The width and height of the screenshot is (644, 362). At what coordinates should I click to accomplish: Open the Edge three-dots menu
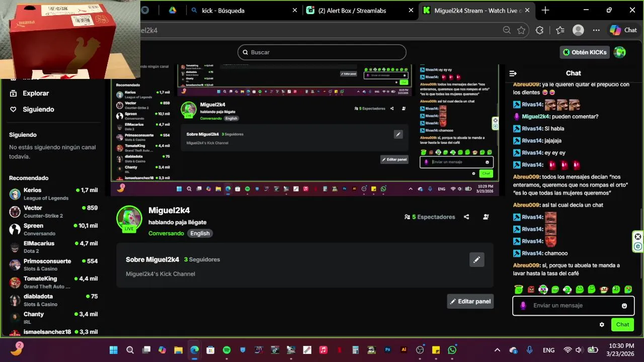[x=596, y=30]
